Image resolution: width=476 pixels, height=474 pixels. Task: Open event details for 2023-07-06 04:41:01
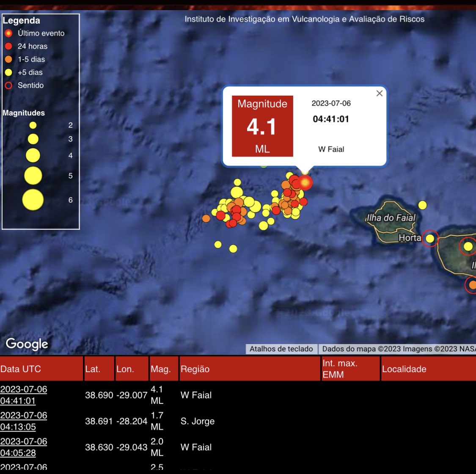point(24,395)
